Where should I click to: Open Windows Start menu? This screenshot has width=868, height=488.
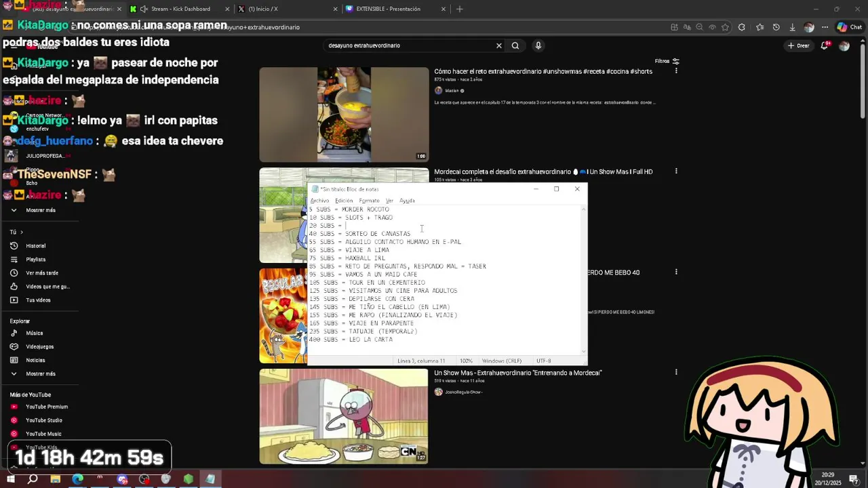pos(10,479)
